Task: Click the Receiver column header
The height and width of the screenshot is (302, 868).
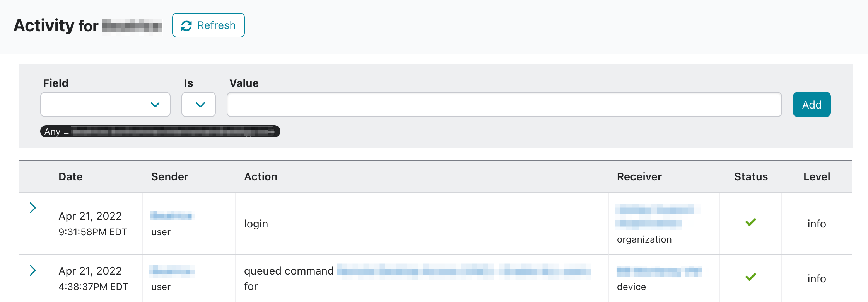Action: click(x=639, y=176)
